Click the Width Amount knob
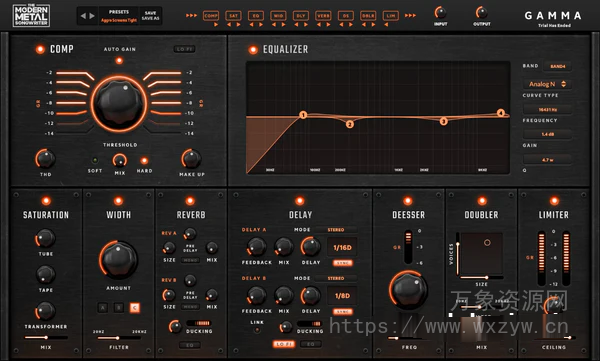The image size is (600, 361). click(x=118, y=260)
